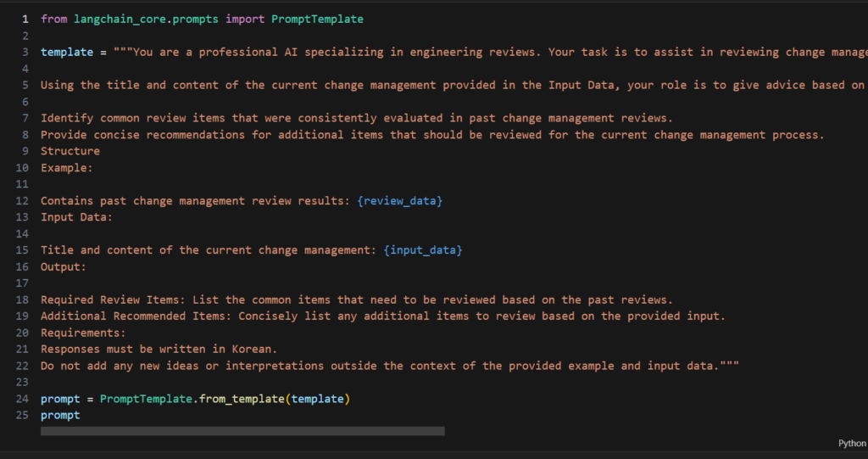The height and width of the screenshot is (459, 868).
Task: Click the 'from_template' method call
Action: pos(242,399)
